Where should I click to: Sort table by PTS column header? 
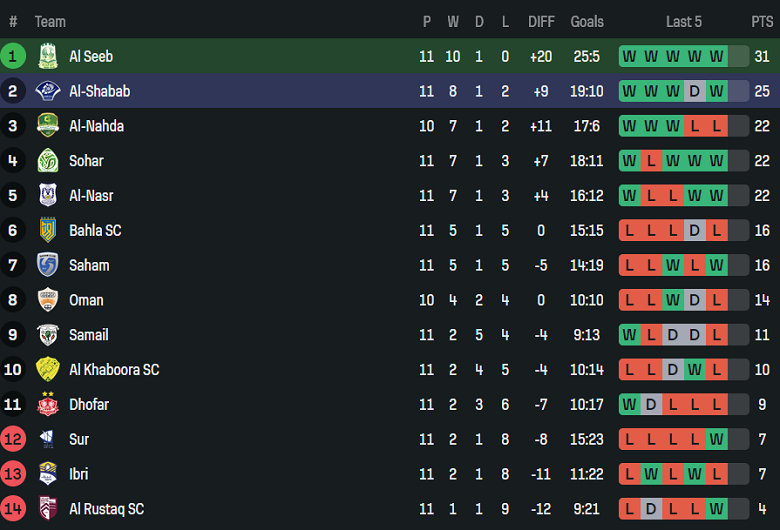click(762, 21)
